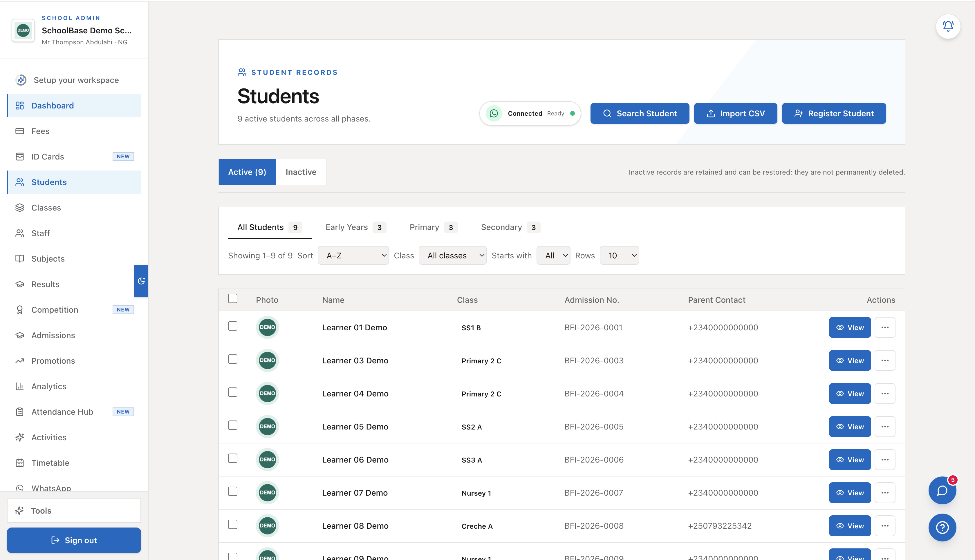Check the box for Learner 07 Demo
975x560 pixels.
[233, 492]
